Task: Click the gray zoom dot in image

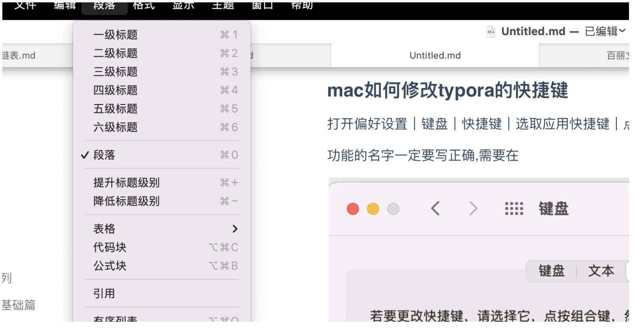Action: click(393, 209)
